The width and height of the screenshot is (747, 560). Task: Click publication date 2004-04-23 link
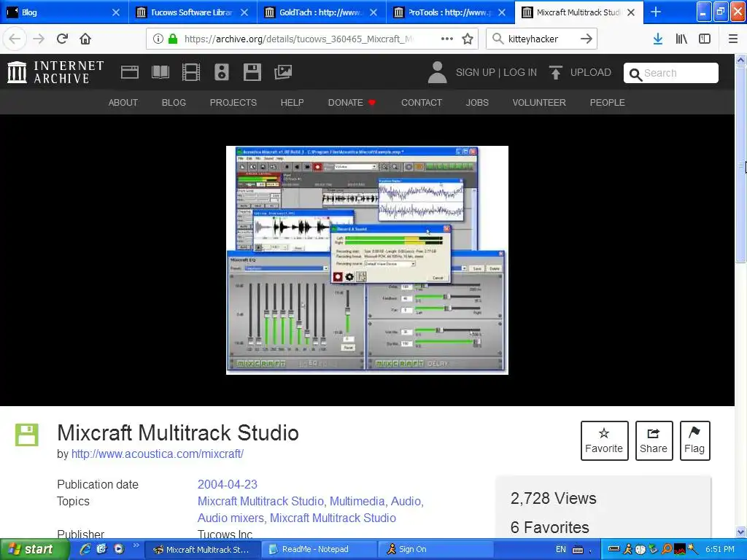pyautogui.click(x=228, y=484)
